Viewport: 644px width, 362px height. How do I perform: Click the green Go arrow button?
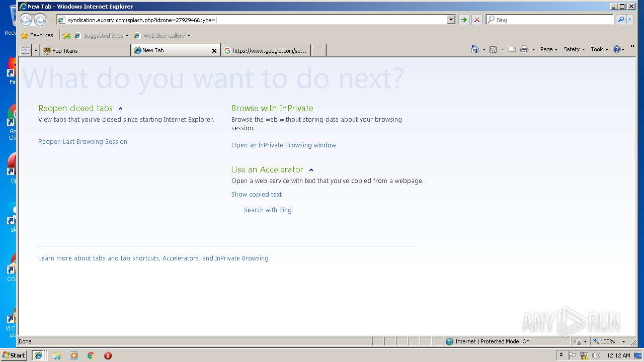[464, 20]
